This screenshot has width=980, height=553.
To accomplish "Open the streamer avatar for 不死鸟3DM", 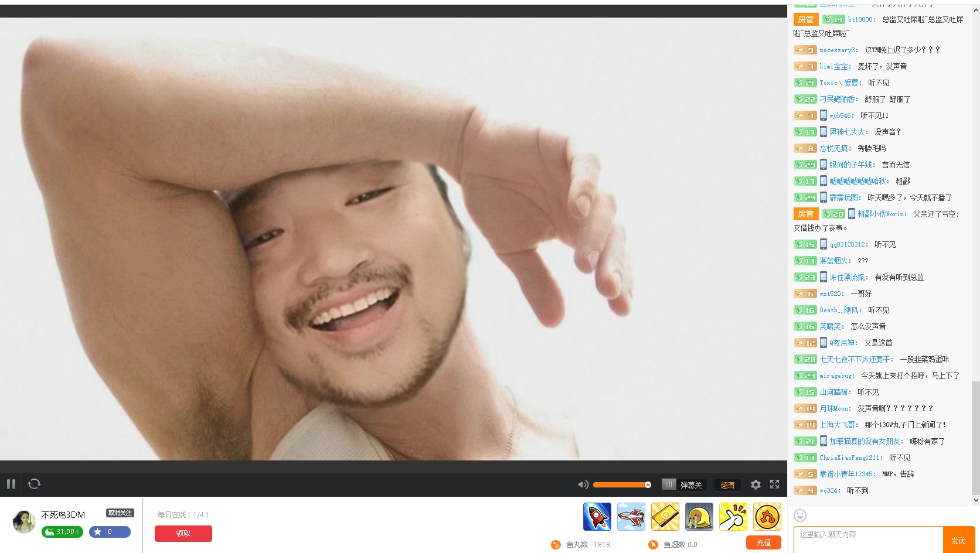I will [24, 522].
